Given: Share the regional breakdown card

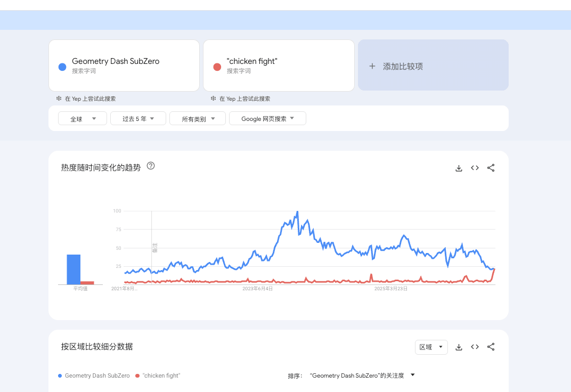Looking at the screenshot, I should [x=491, y=347].
